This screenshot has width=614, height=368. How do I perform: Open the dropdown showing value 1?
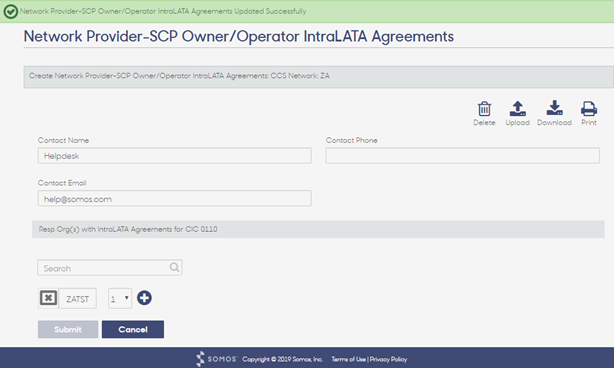pyautogui.click(x=120, y=299)
